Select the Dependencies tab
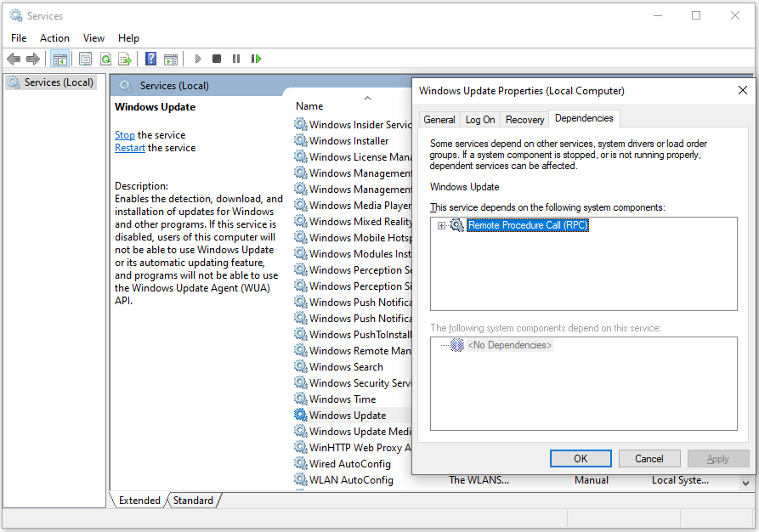Viewport: 759px width, 532px height. [584, 119]
